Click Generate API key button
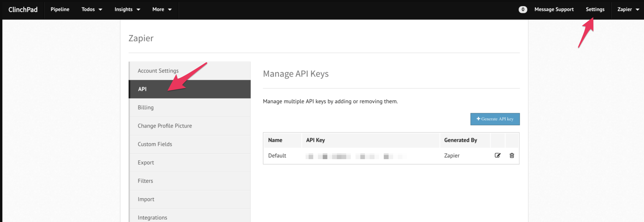The width and height of the screenshot is (644, 222). pyautogui.click(x=495, y=119)
